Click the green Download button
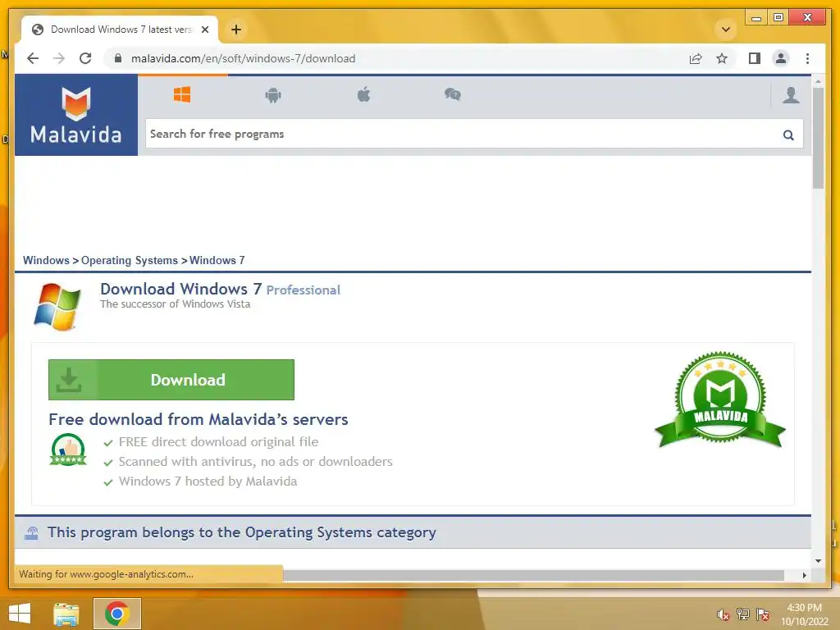This screenshot has height=630, width=840. 171,380
